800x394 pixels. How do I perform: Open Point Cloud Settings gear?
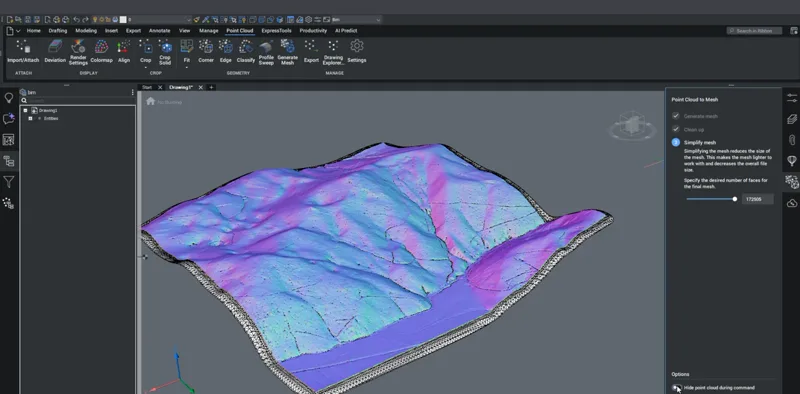pos(357,52)
